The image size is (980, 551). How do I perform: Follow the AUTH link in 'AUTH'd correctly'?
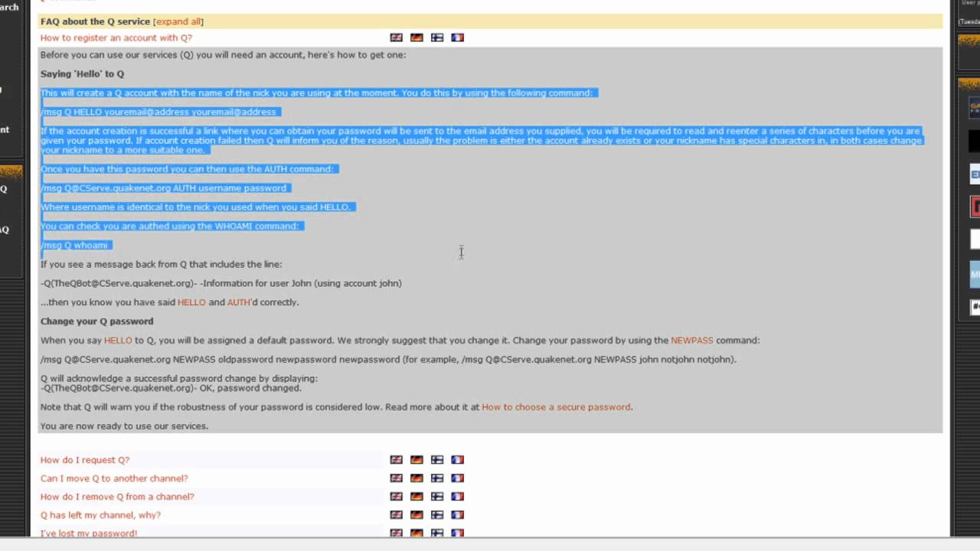pyautogui.click(x=239, y=302)
